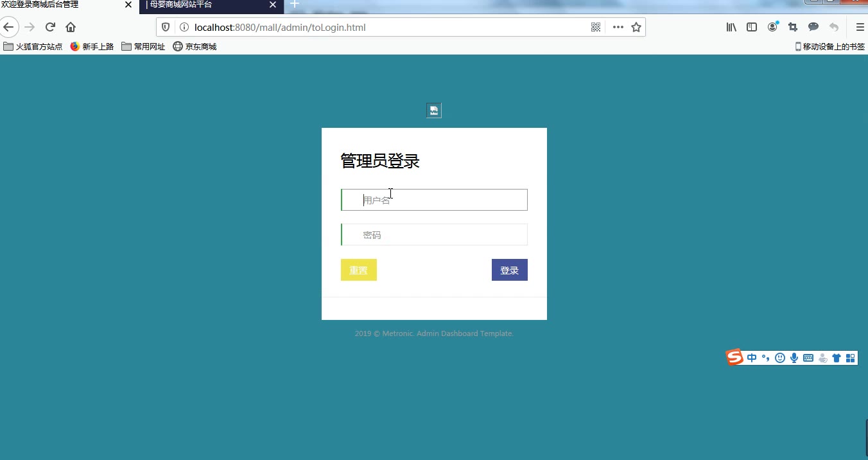
Task: Toggle Sogou Chinese/English input mode
Action: tap(752, 358)
